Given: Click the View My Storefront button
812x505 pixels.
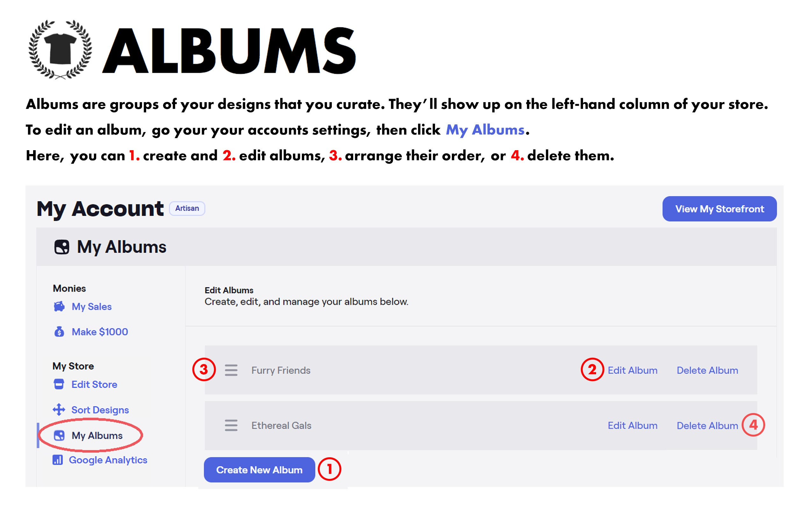Looking at the screenshot, I should [719, 209].
